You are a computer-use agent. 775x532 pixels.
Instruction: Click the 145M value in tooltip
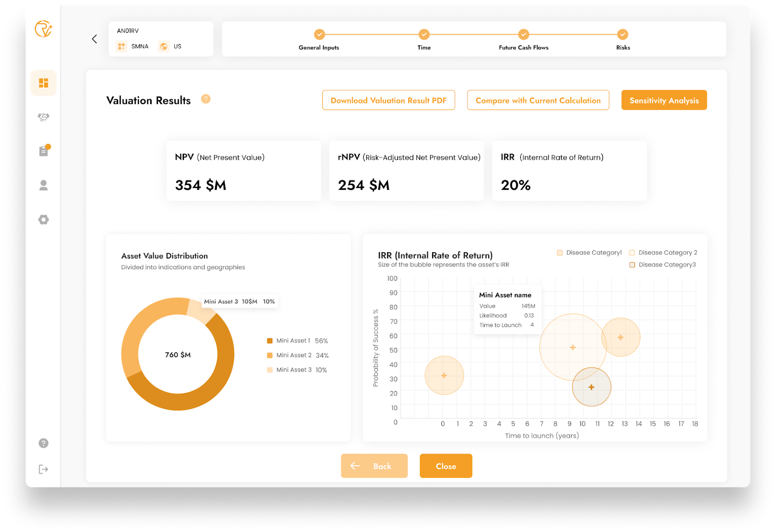[x=528, y=306]
